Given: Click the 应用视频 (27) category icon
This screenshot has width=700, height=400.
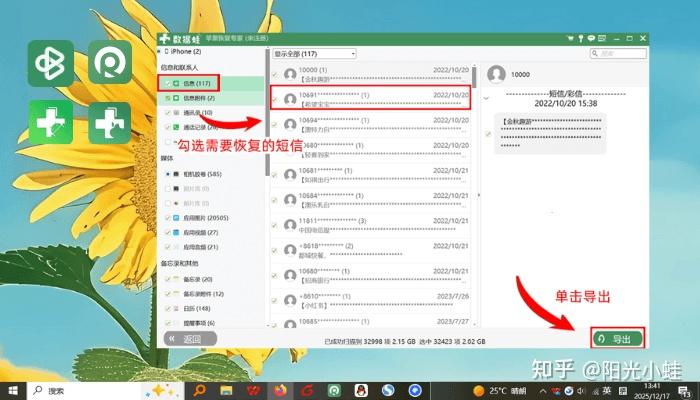Looking at the screenshot, I should (176, 233).
